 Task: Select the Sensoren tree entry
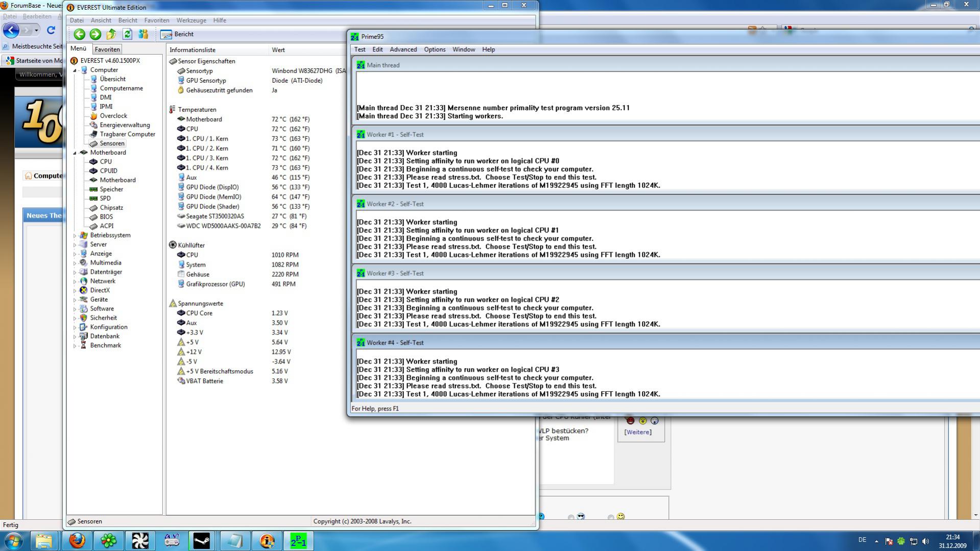click(112, 143)
